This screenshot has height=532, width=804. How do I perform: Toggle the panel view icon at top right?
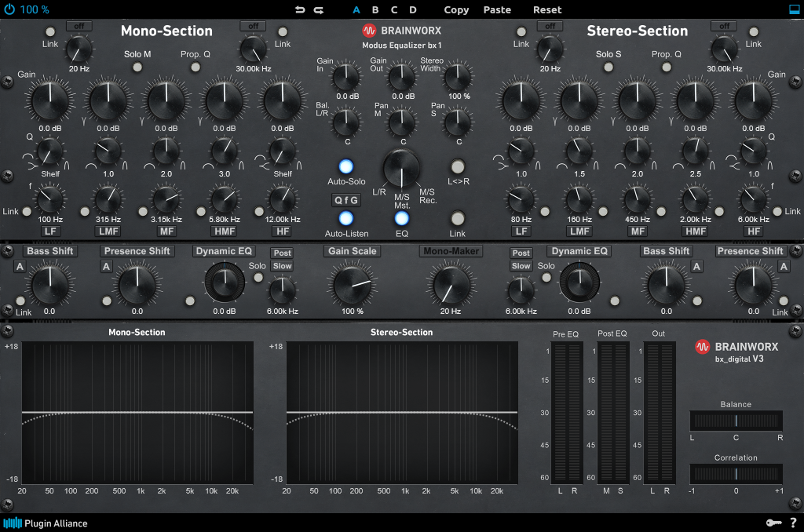tap(795, 9)
